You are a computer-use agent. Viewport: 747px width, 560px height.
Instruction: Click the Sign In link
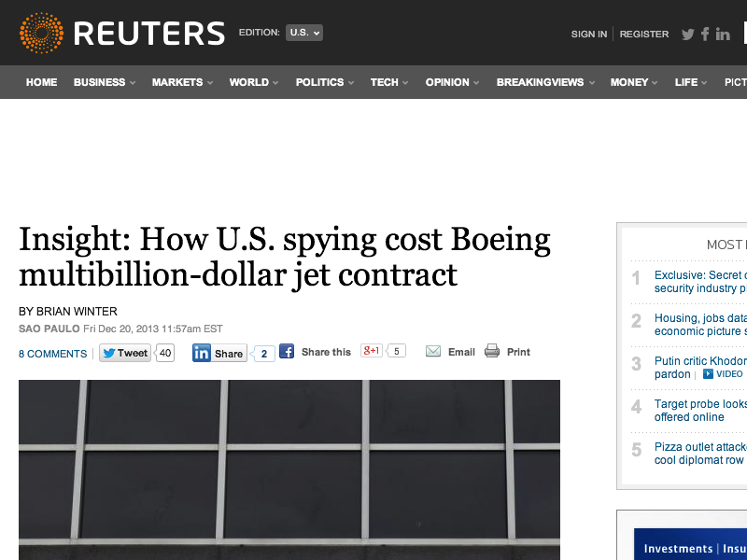tap(589, 34)
